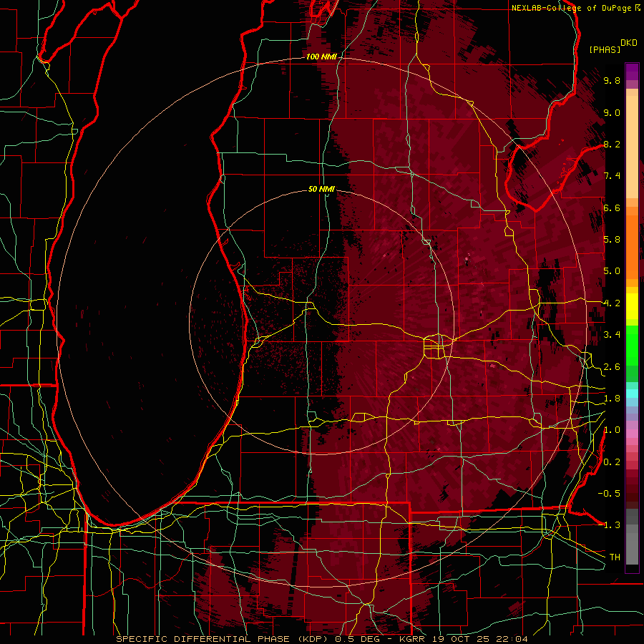Select the bright yellow band in color scale
The width and height of the screenshot is (644, 644).
(632, 306)
